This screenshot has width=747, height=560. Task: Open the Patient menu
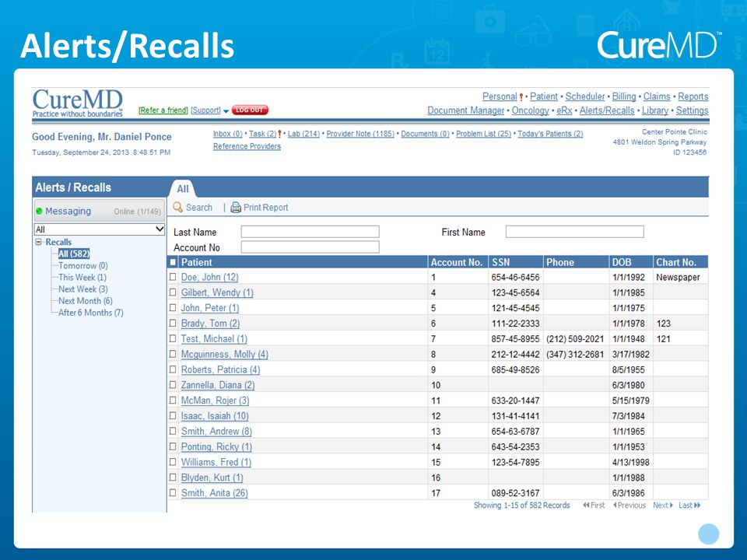pyautogui.click(x=544, y=96)
